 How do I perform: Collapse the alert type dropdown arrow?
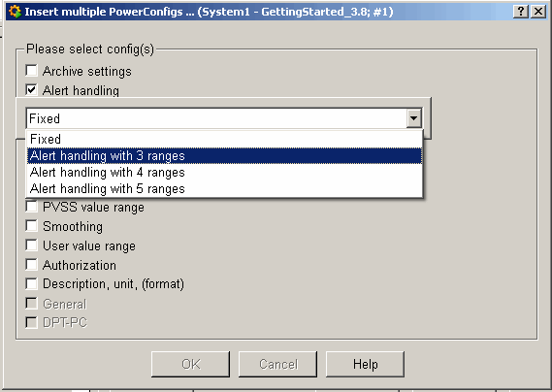pyautogui.click(x=413, y=118)
